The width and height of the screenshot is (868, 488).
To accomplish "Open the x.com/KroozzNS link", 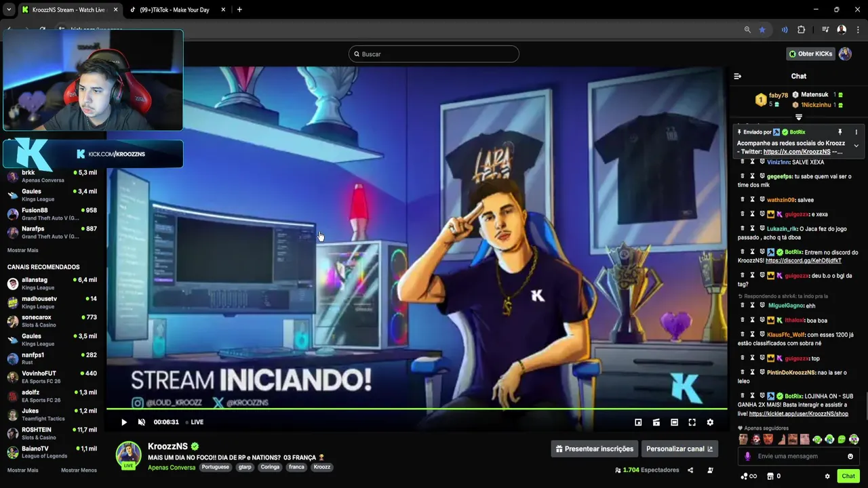I will pyautogui.click(x=797, y=152).
